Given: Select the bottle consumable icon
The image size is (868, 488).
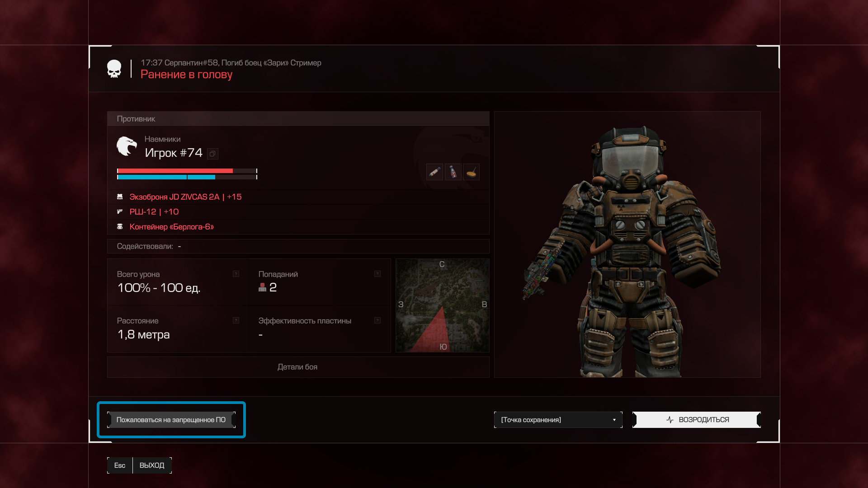Looking at the screenshot, I should point(453,172).
